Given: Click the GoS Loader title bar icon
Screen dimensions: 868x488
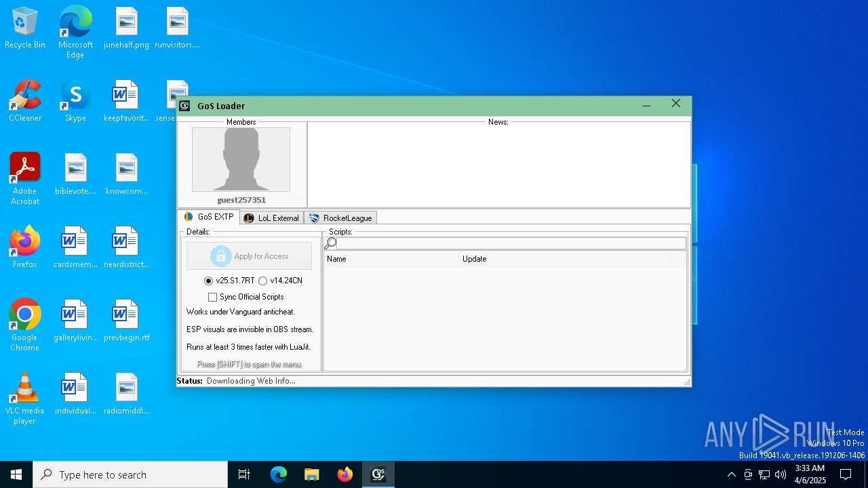Looking at the screenshot, I should click(x=184, y=106).
